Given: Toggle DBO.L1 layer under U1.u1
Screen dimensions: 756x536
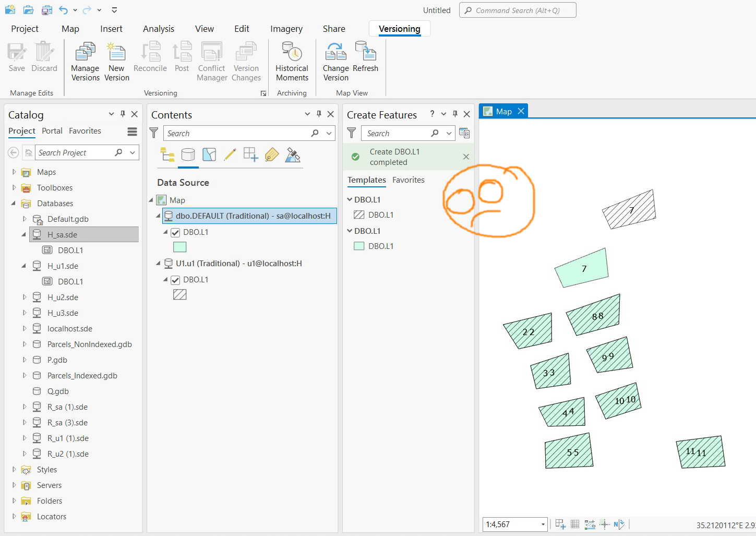Looking at the screenshot, I should [175, 280].
